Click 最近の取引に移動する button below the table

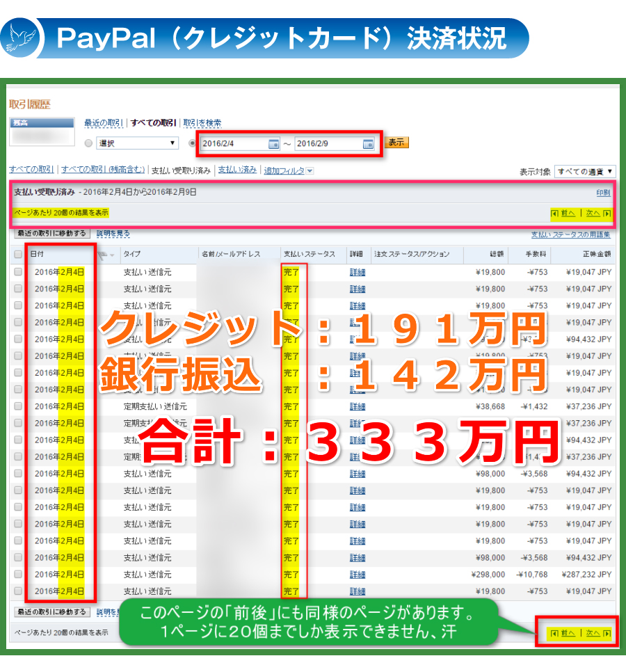[52, 612]
